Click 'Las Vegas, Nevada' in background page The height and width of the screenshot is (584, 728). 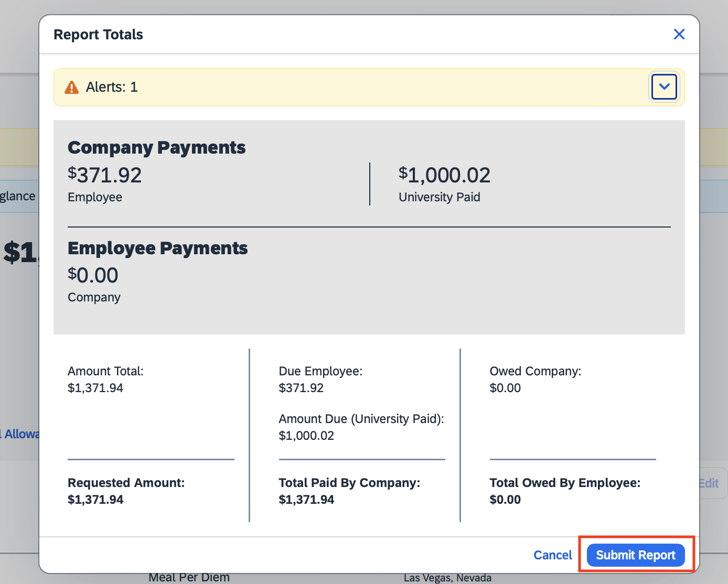pos(448,578)
